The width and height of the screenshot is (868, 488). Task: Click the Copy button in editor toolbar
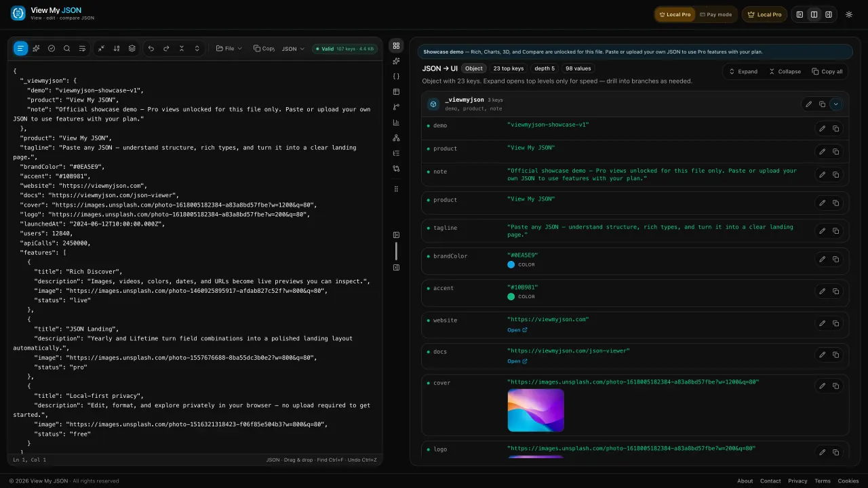tap(264, 48)
